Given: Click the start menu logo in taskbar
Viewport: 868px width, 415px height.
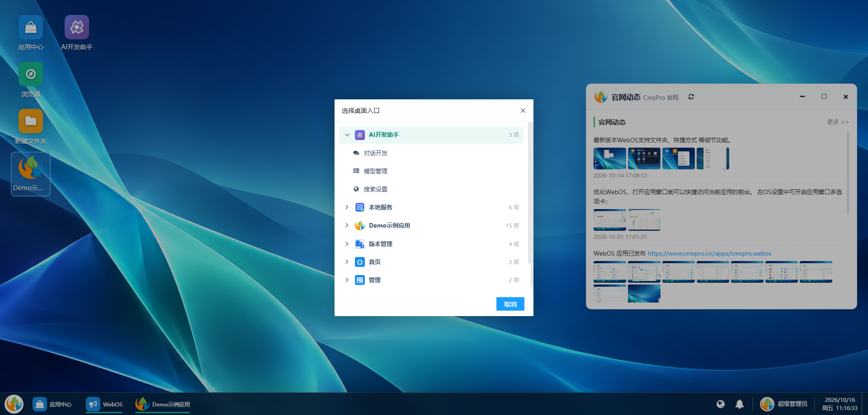Looking at the screenshot, I should pos(14,404).
